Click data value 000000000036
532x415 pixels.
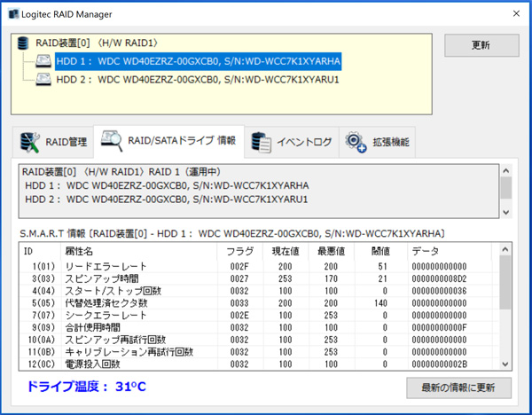point(439,291)
